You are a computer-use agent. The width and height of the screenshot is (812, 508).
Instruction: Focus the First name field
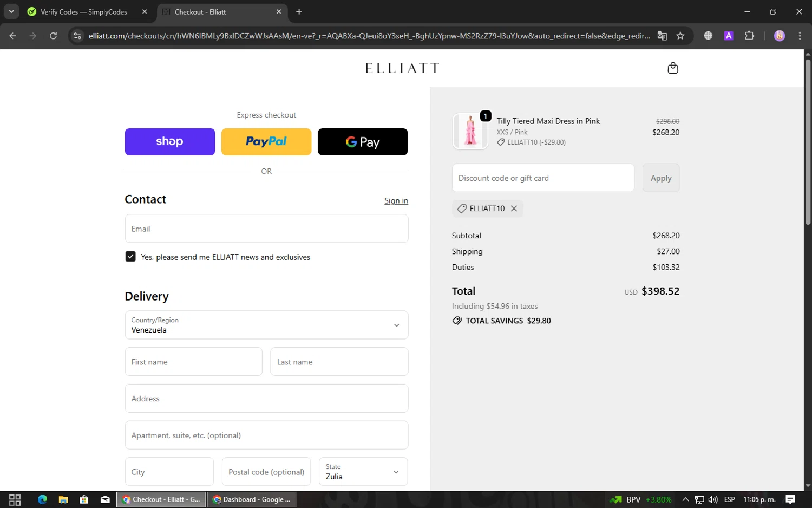(193, 362)
